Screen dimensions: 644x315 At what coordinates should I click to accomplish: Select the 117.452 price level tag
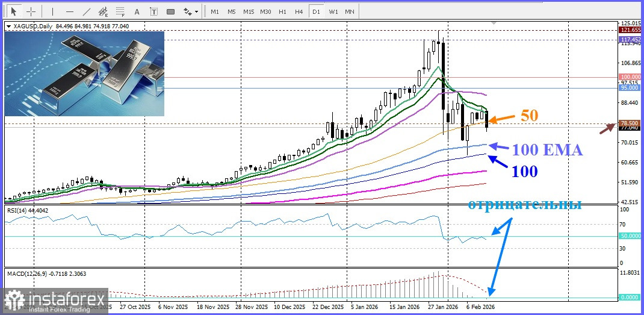tap(630, 40)
